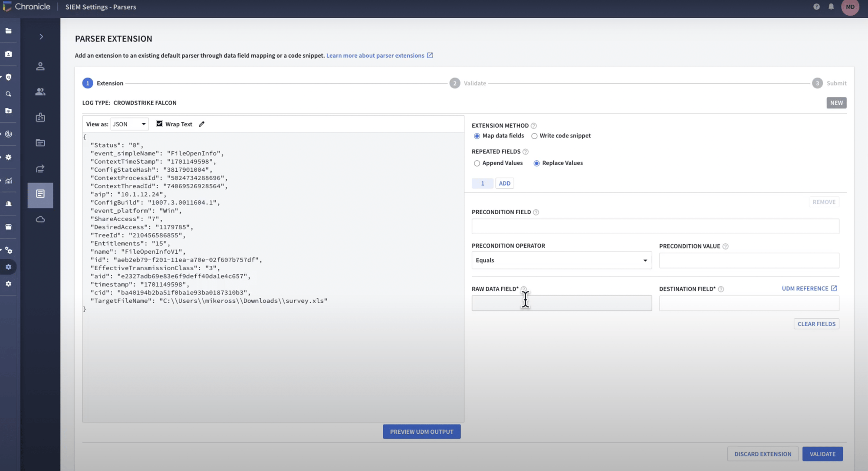Click the pencil edit icon beside Wrap Text

point(201,124)
